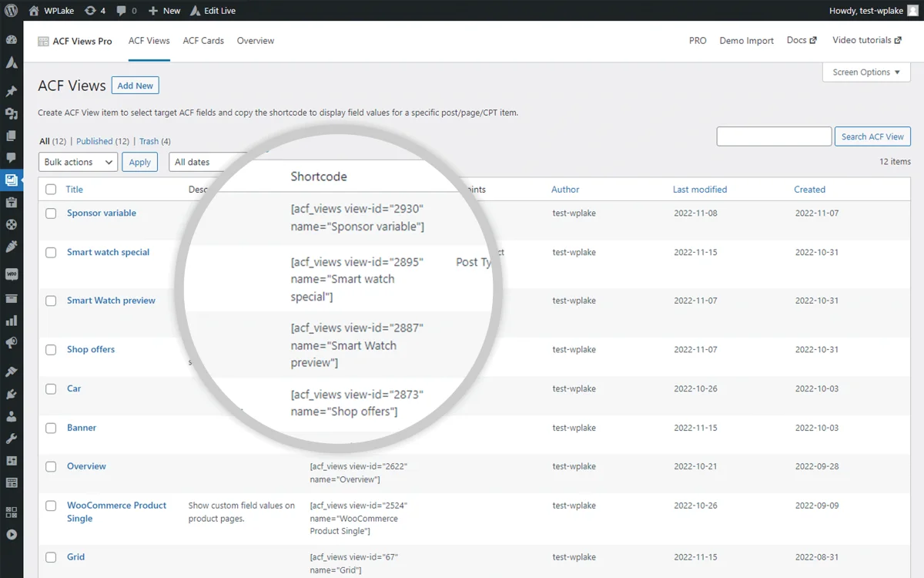Viewport: 924px width, 578px height.
Task: Show the Trash (4) items
Action: (x=155, y=141)
